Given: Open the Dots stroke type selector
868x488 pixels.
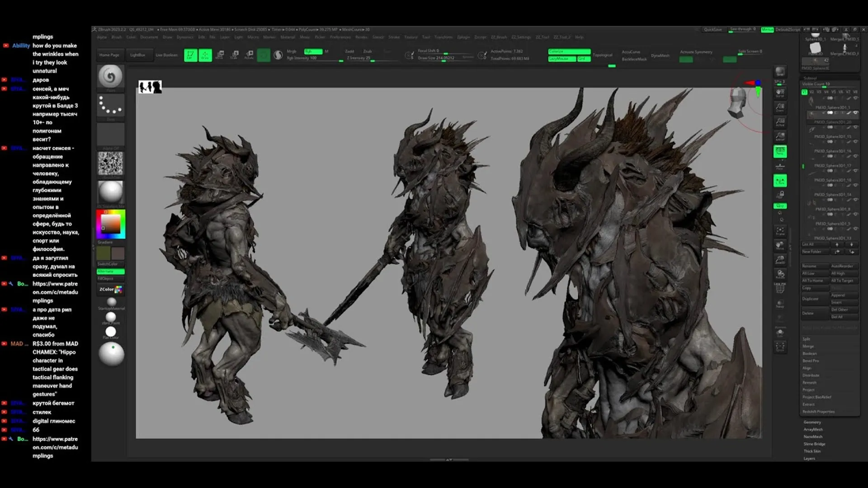Looking at the screenshot, I should click(x=110, y=105).
